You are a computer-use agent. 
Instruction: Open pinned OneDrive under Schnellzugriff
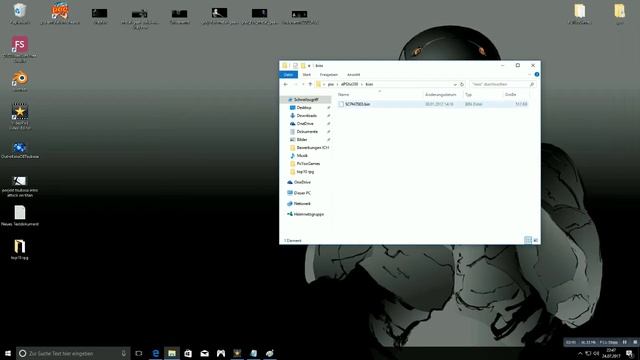click(x=305, y=124)
